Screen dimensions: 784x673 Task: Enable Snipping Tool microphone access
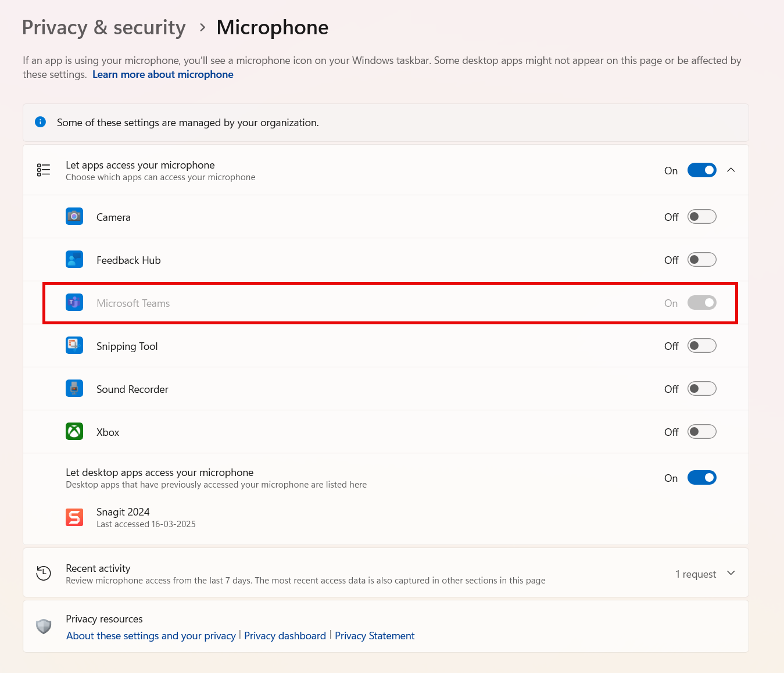click(702, 345)
